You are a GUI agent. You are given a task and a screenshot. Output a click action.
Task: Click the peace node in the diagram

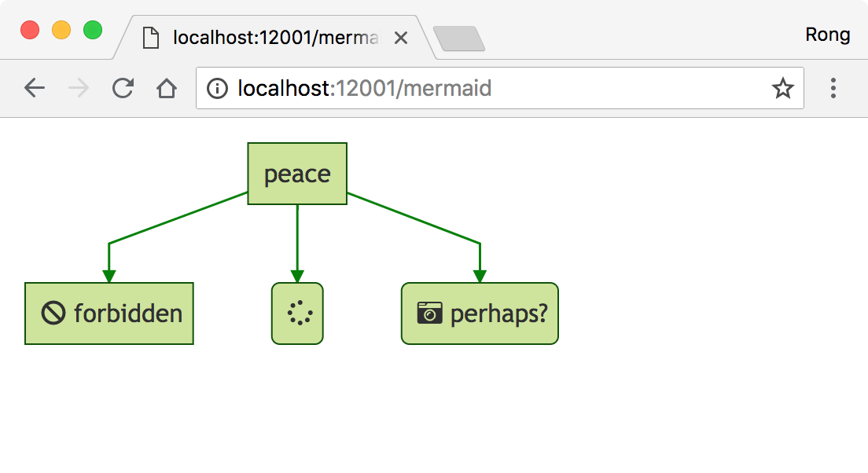(x=297, y=173)
